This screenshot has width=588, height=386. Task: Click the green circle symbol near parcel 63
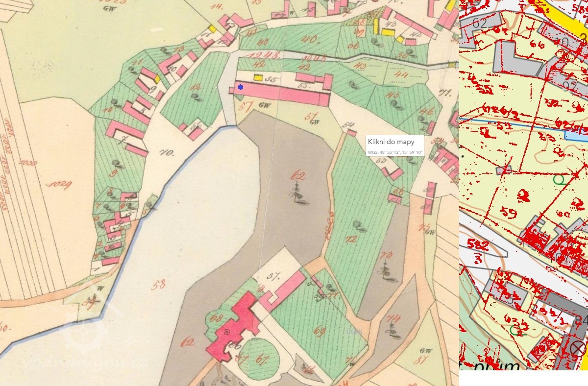(514, 330)
